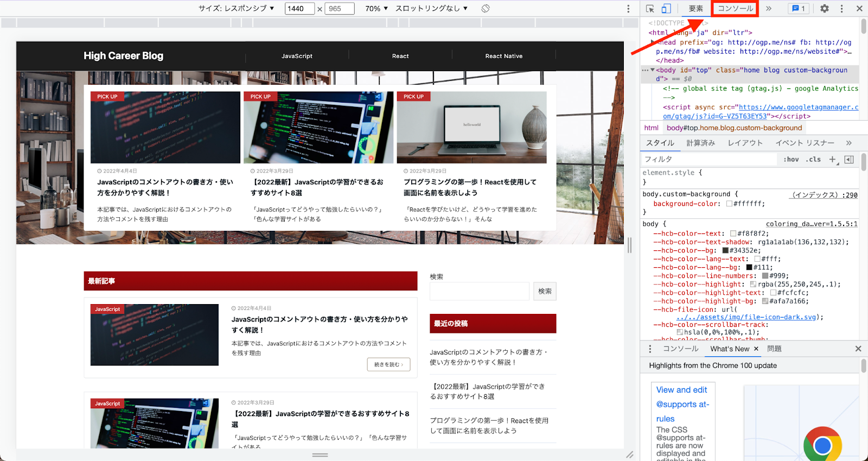Screen dimensions: 868x461
Task: Click the --hcb-color--bg #34352e swatch
Action: (725, 250)
